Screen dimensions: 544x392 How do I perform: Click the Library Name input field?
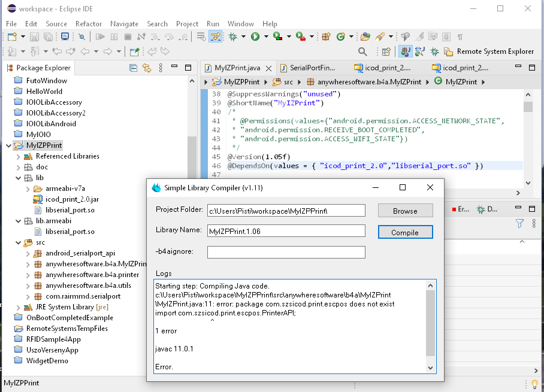coord(286,231)
